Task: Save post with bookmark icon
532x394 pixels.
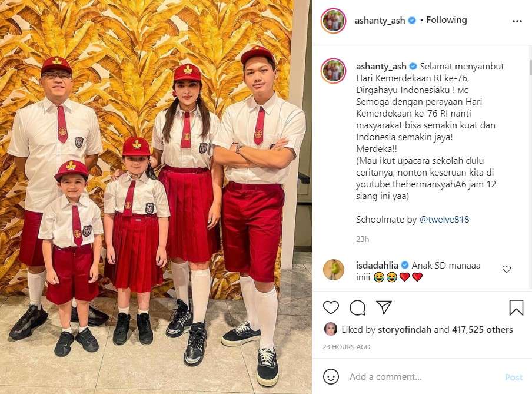Action: click(x=516, y=307)
